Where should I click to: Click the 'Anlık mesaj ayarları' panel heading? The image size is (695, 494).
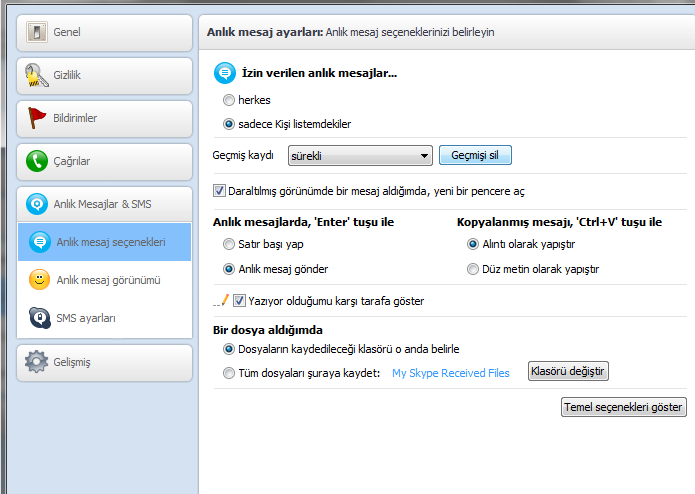265,32
